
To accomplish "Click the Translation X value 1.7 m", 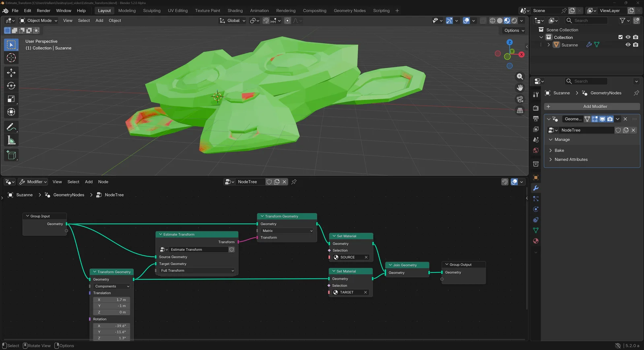I will point(112,300).
